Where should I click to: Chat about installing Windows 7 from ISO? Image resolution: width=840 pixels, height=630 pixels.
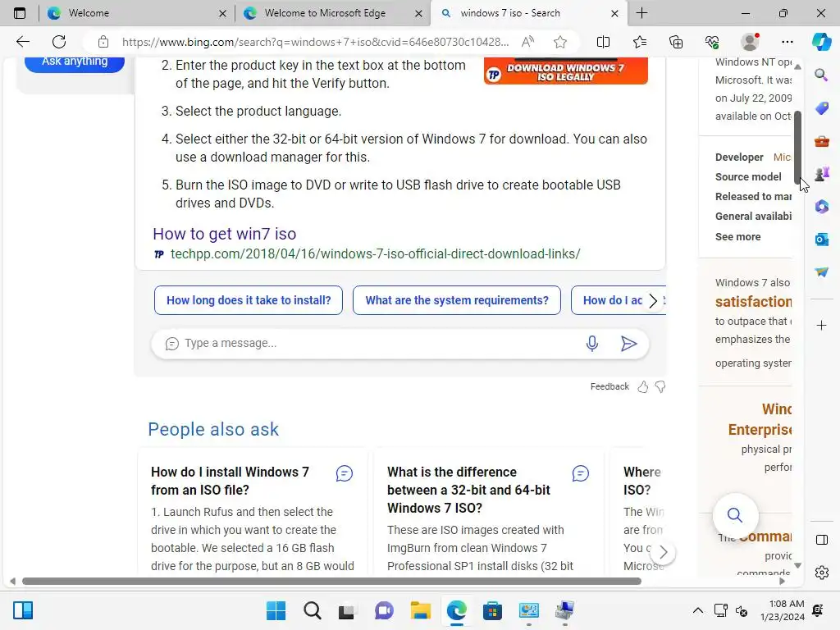[x=344, y=473]
